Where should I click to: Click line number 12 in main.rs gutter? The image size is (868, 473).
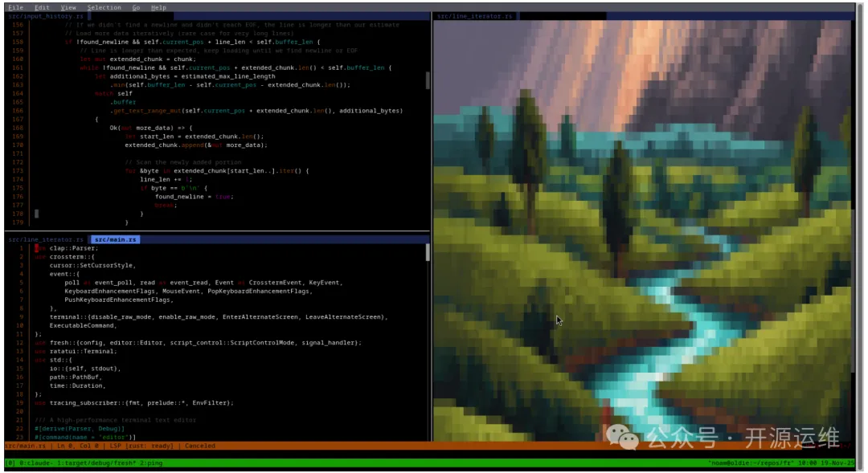[19, 343]
